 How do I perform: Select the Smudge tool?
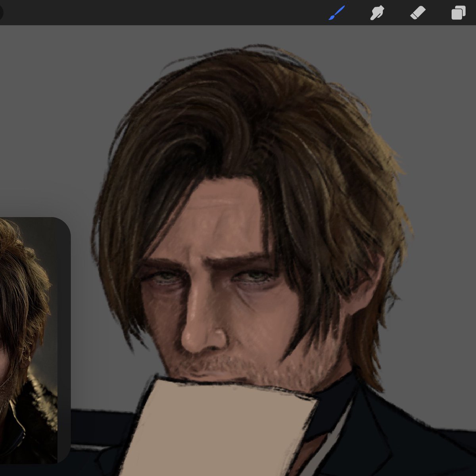point(377,13)
